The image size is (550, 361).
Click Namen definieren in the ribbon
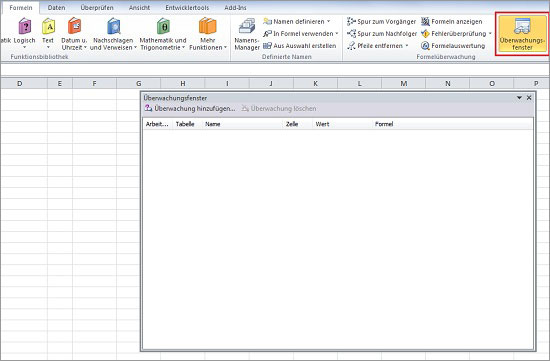coord(297,21)
